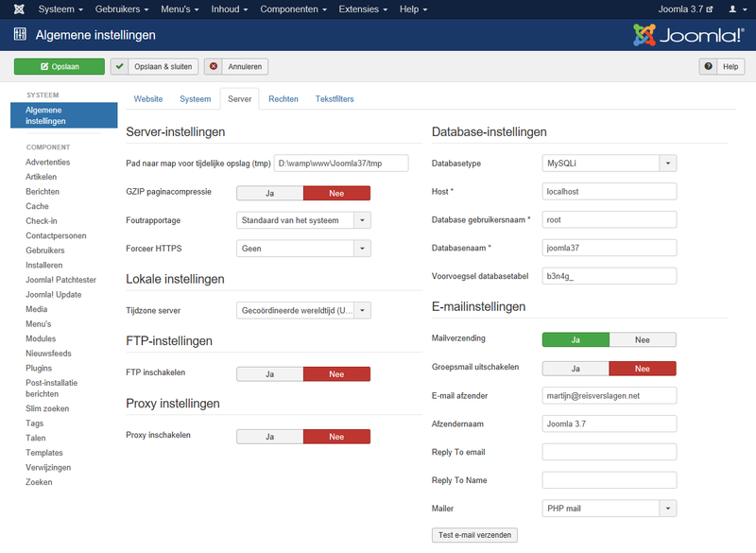Viewport: 756px width, 553px height.
Task: Open Templates in sidebar
Action: click(44, 453)
